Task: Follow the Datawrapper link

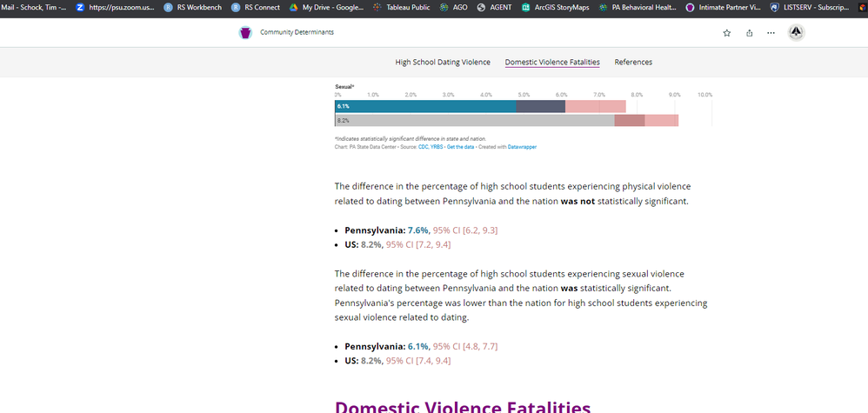Action: click(x=522, y=147)
